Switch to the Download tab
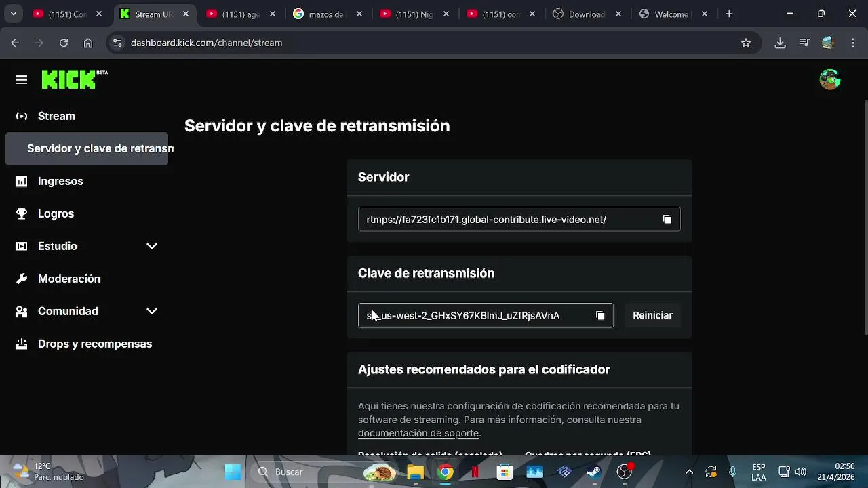868x488 pixels. click(587, 14)
